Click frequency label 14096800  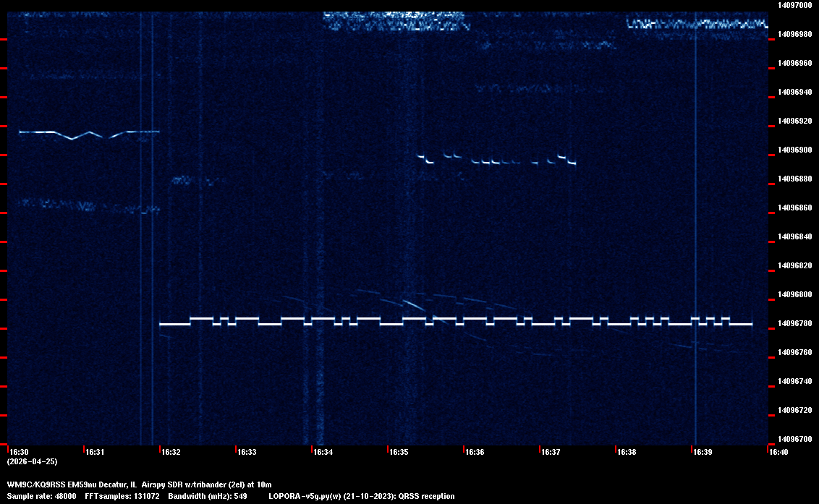tap(795, 294)
